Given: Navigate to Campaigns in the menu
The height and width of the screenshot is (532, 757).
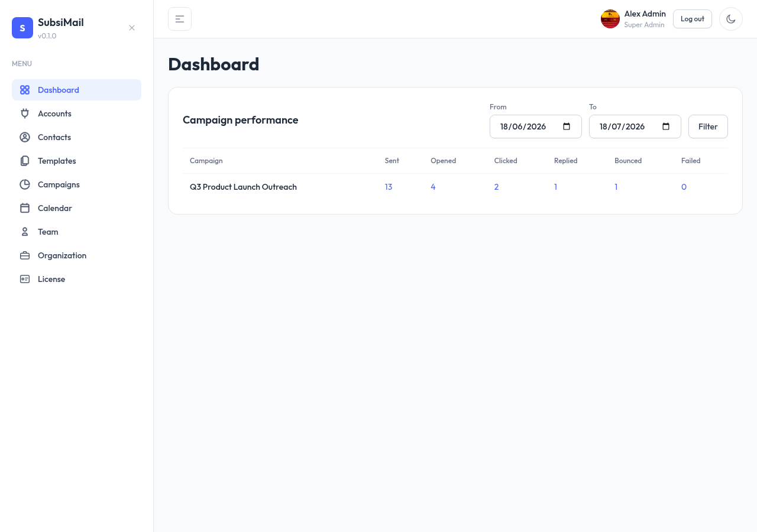Looking at the screenshot, I should click(x=76, y=184).
